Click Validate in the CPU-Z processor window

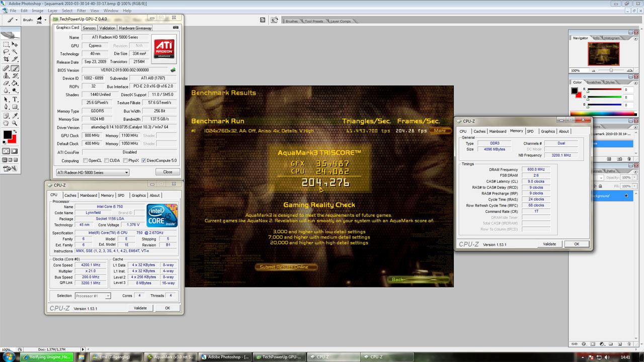140,308
